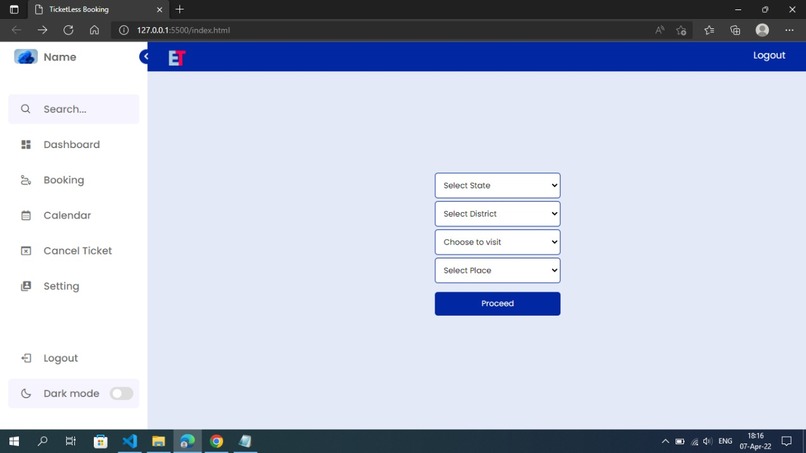Image resolution: width=806 pixels, height=453 pixels.
Task: Open the browser Settings and more menu
Action: pyautogui.click(x=789, y=30)
